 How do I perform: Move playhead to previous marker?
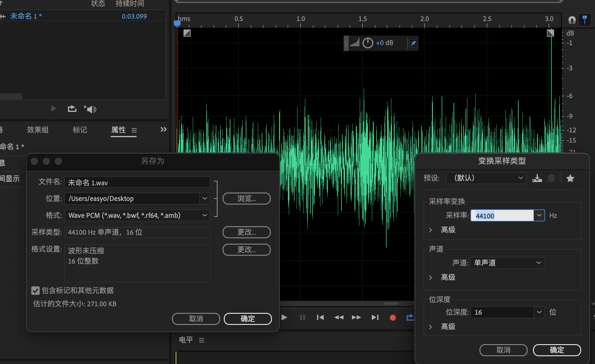[x=320, y=317]
